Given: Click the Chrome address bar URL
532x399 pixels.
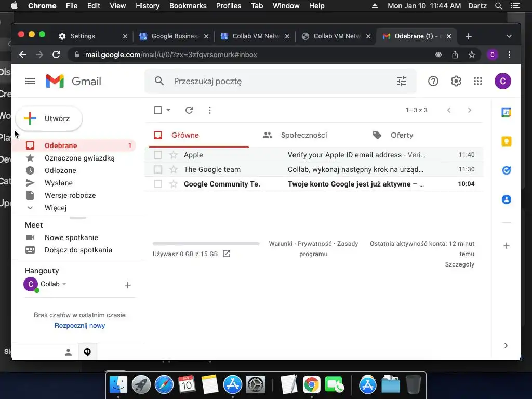Looking at the screenshot, I should [171, 55].
